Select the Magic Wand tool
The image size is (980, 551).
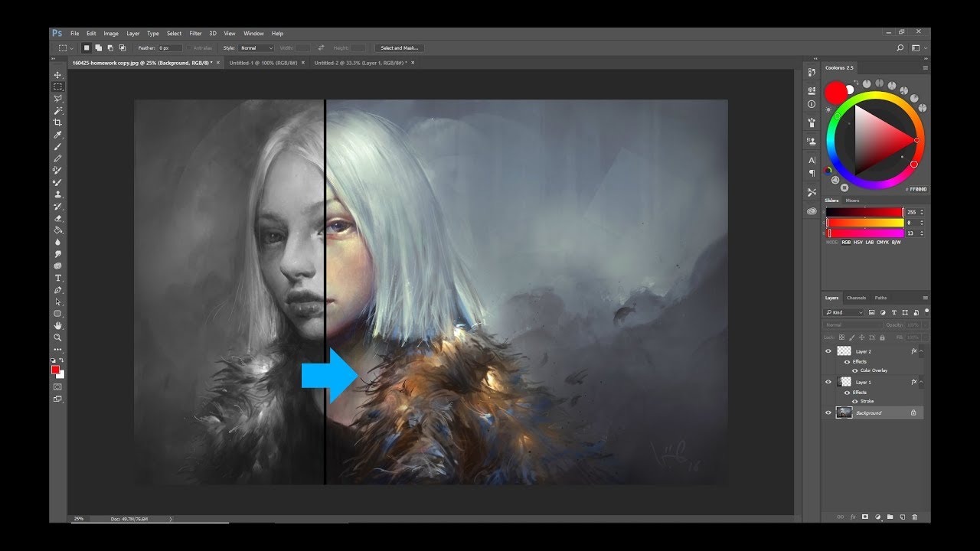[x=57, y=111]
